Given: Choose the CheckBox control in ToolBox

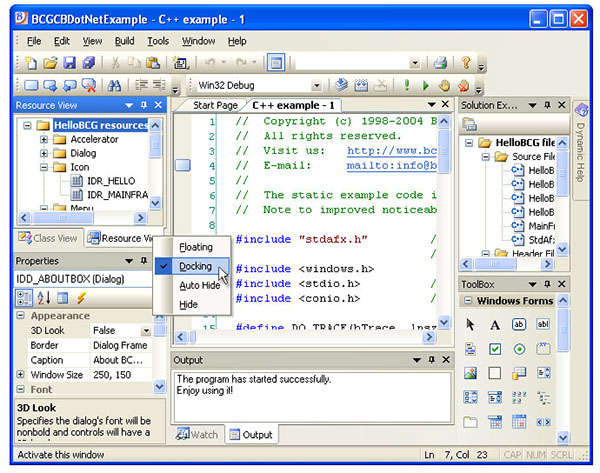Looking at the screenshot, I should pos(495,349).
